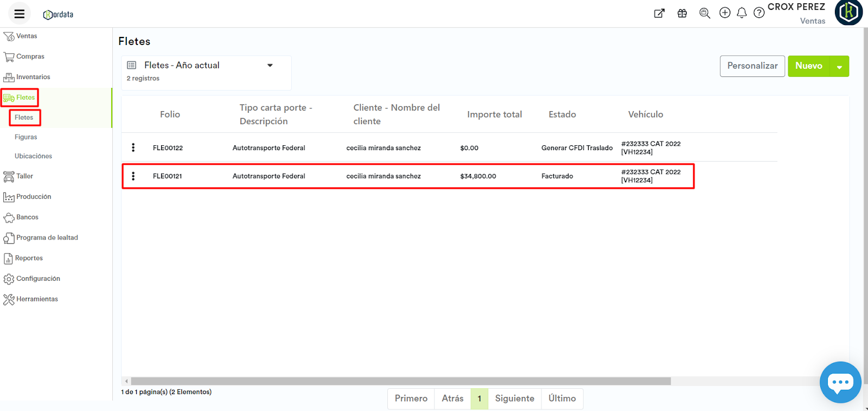Open the chat support bubble

point(840,382)
